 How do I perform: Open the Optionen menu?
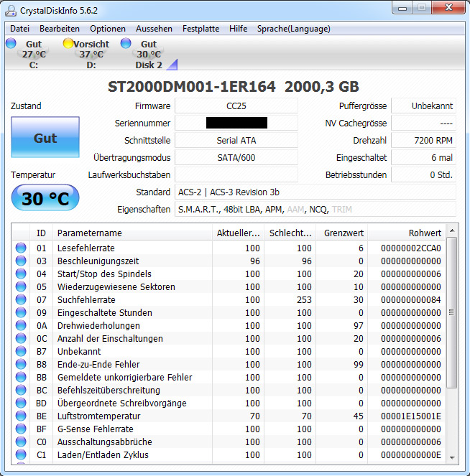[108, 29]
